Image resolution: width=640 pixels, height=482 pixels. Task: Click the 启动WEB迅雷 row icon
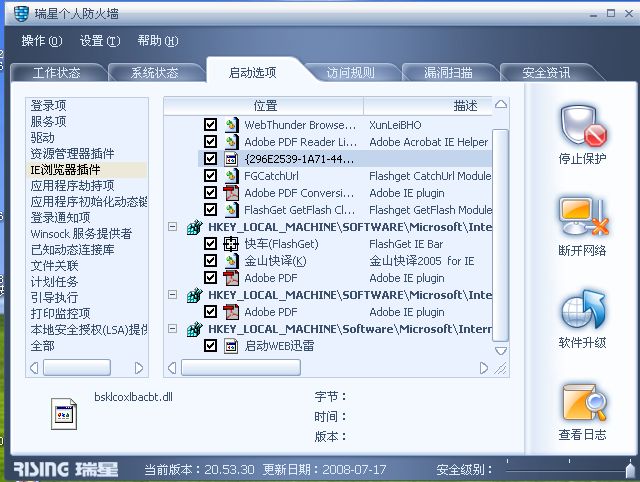pos(231,346)
